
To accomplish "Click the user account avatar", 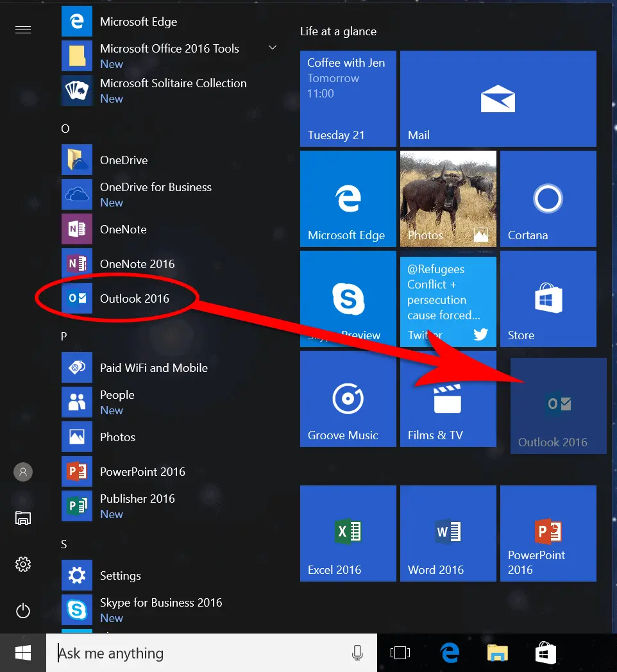I will pyautogui.click(x=23, y=472).
